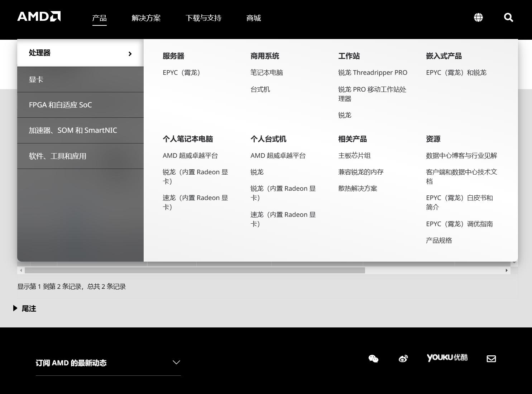Click the 锐龙 Threadripper PRO link
This screenshot has height=394, width=532.
coord(373,72)
